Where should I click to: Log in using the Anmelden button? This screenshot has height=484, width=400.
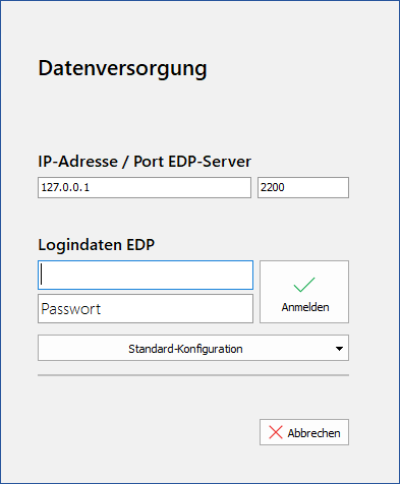click(304, 292)
